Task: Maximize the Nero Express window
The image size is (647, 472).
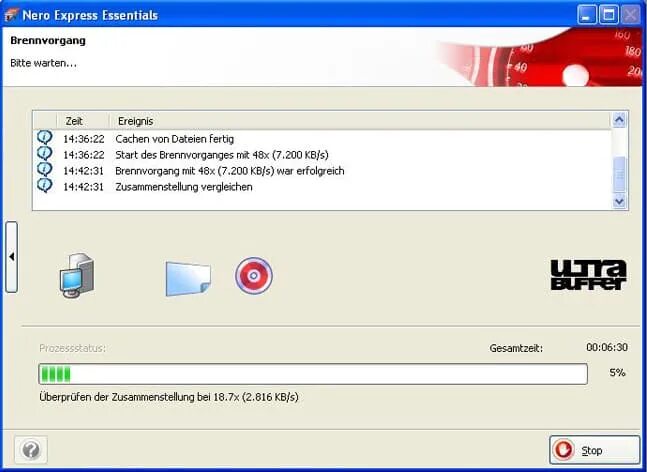Action: point(608,15)
